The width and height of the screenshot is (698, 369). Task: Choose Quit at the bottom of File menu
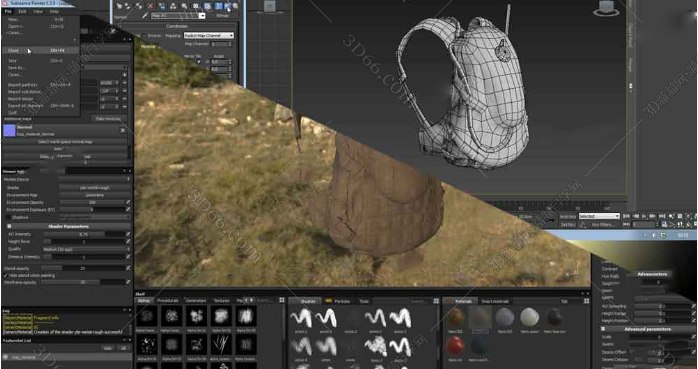click(x=41, y=113)
